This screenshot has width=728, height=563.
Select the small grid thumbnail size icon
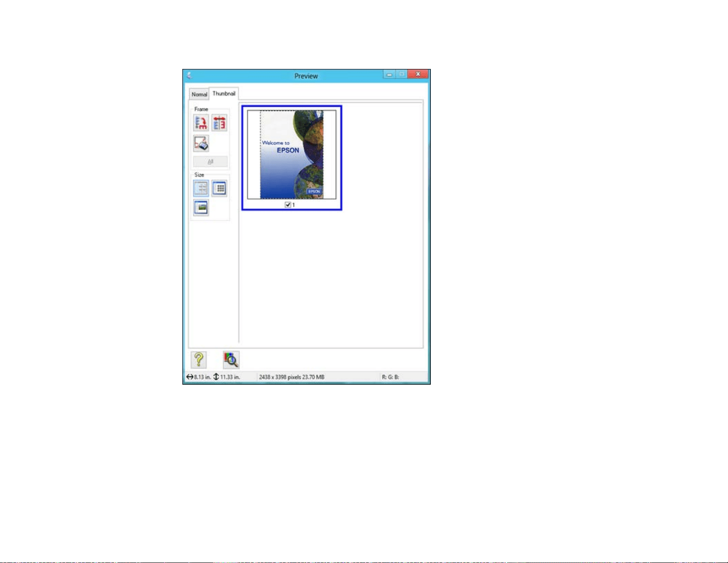coord(220,188)
